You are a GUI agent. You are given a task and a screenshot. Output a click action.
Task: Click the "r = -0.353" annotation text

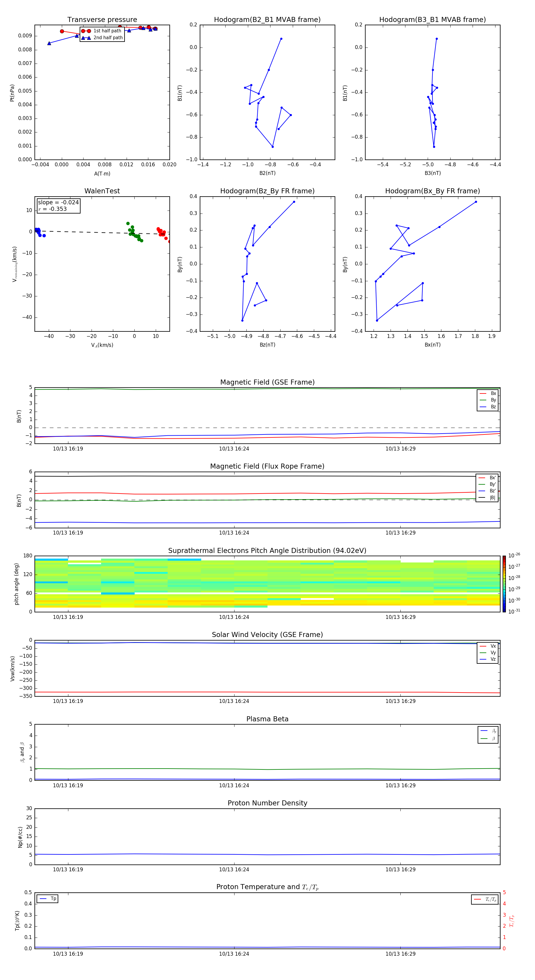[x=53, y=209]
